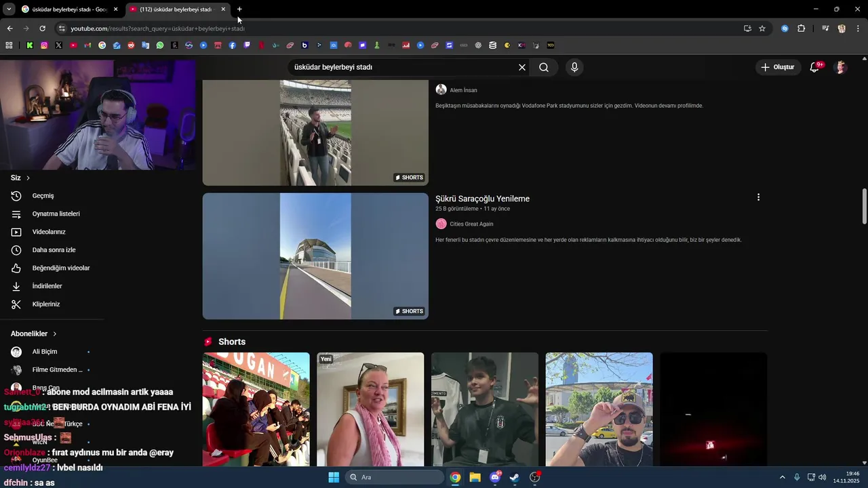Open the Gmail bookmark icon

87,45
